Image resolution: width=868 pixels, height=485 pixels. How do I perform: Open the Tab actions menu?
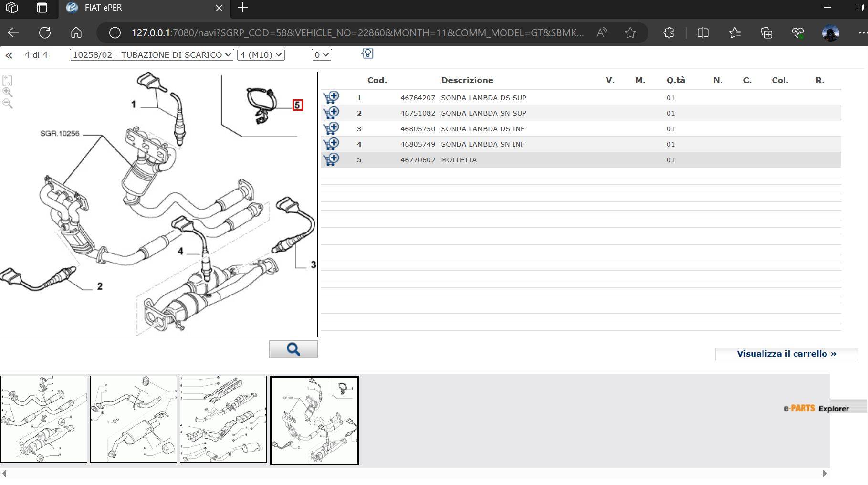(42, 8)
